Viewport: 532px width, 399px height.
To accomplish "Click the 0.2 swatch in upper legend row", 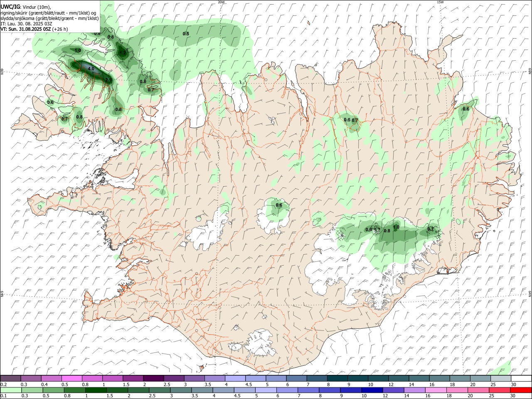I will click(x=10, y=379).
